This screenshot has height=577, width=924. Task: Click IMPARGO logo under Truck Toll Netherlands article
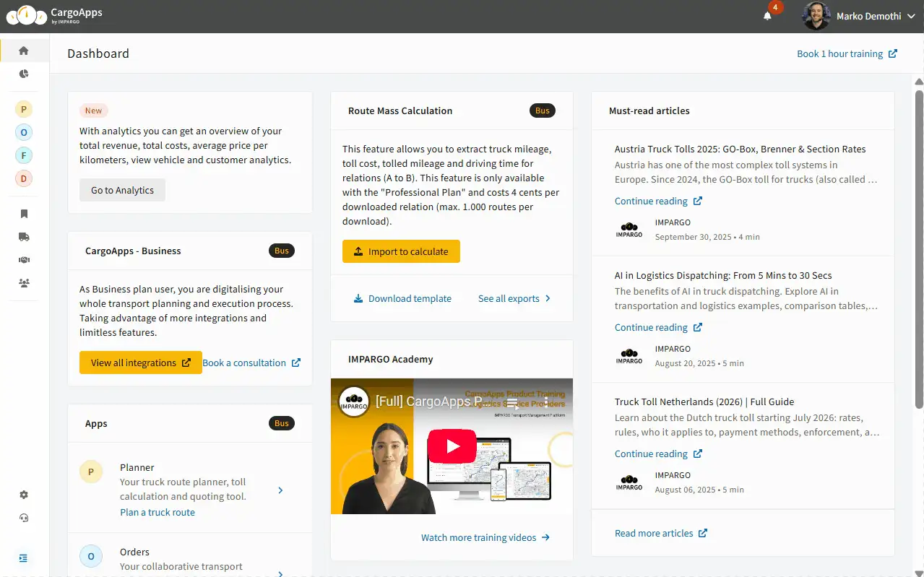(629, 482)
